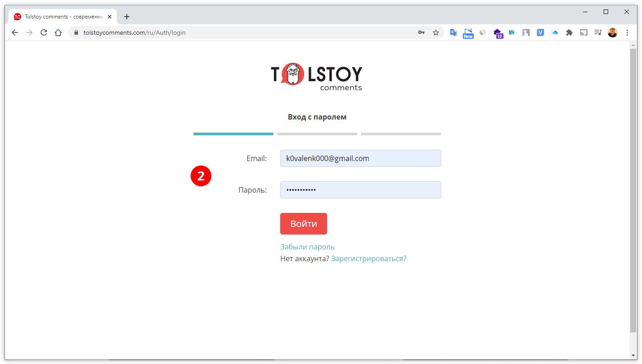Open the Забыли пароль link
The width and height of the screenshot is (642, 364).
[x=307, y=247]
